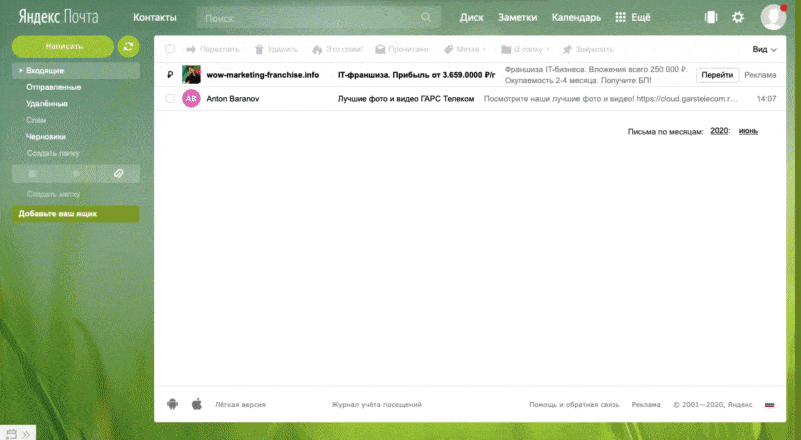Tick the select-all checkbox in the toolbar
This screenshot has height=440, width=801.
click(170, 49)
